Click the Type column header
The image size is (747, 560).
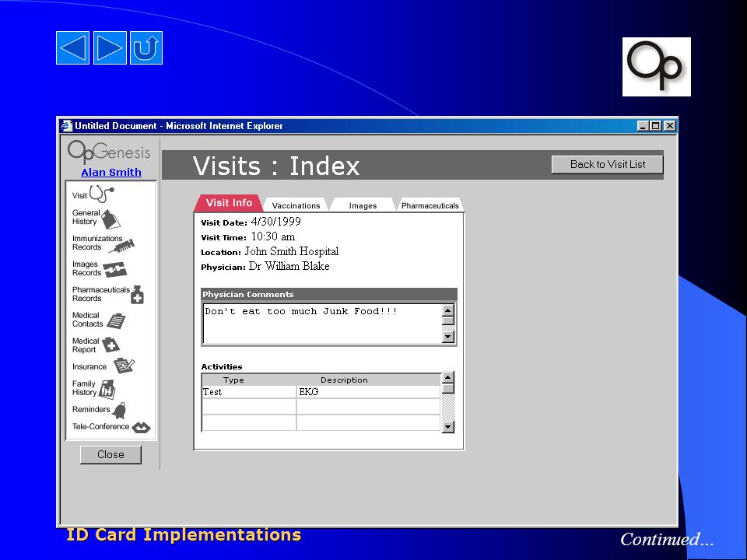pyautogui.click(x=233, y=380)
